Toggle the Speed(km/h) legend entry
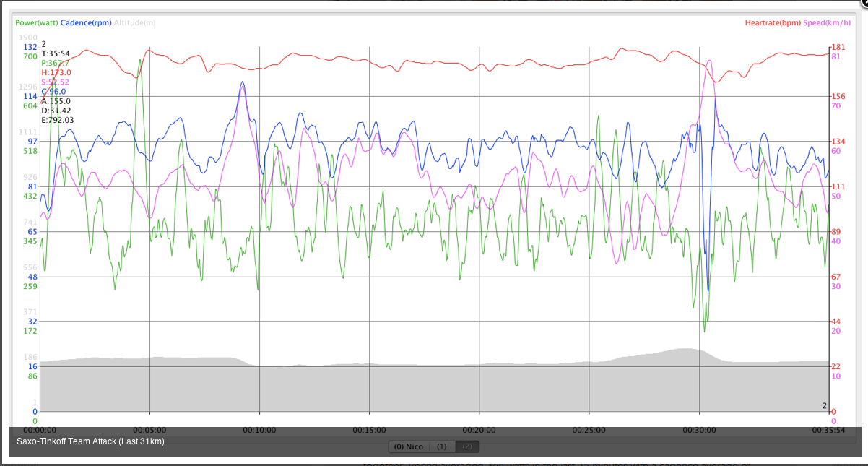Viewport: 868px width, 466px height. [x=827, y=22]
